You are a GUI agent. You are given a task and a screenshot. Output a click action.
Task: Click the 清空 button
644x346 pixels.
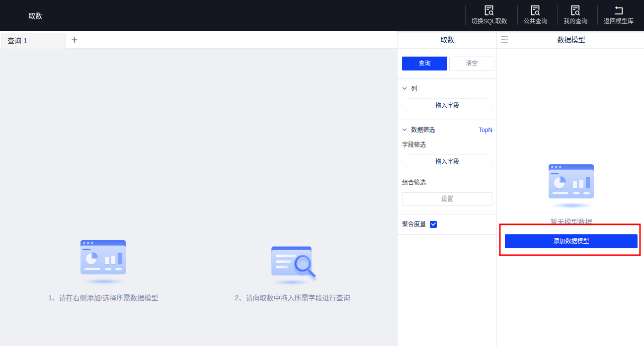[x=472, y=64]
